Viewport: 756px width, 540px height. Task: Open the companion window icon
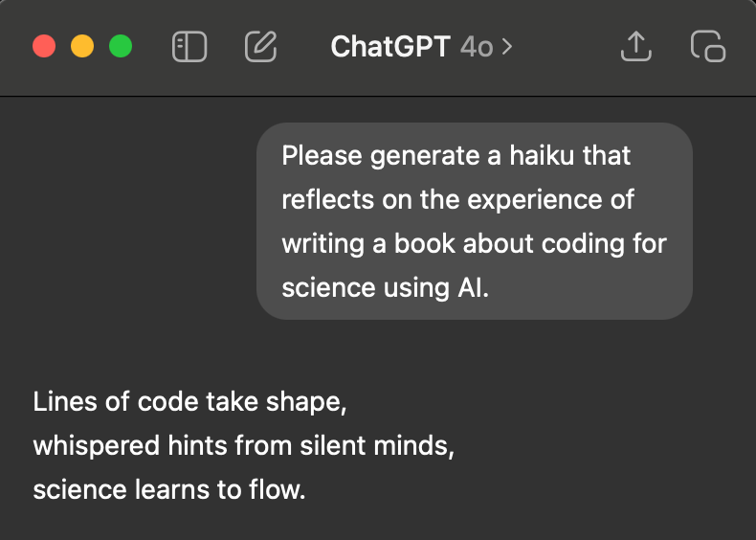(708, 46)
